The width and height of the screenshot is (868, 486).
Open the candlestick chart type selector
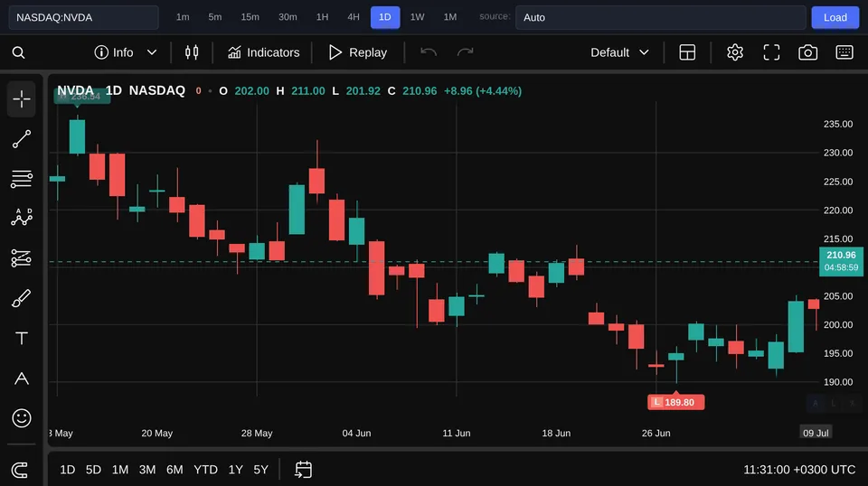point(192,52)
